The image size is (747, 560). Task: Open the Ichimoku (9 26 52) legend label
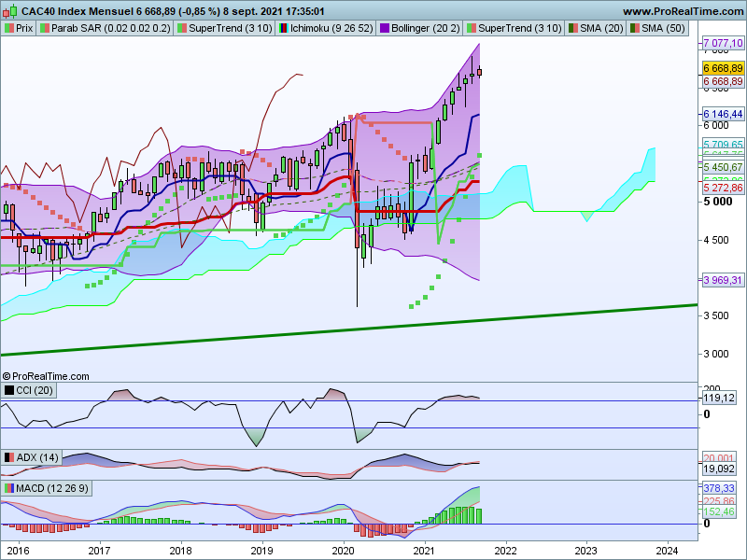tap(326, 28)
